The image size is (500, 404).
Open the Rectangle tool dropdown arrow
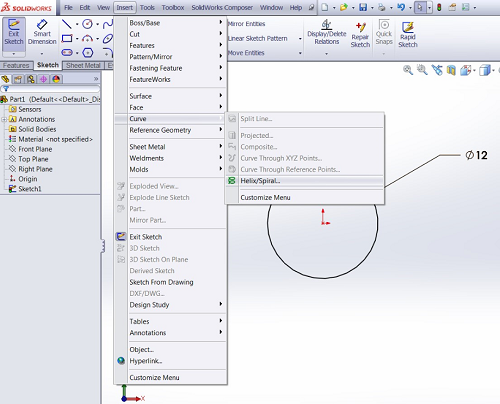click(x=77, y=39)
